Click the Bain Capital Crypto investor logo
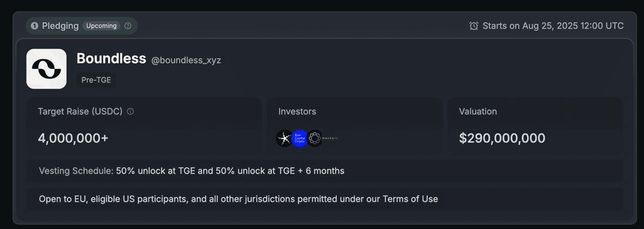 pyautogui.click(x=299, y=138)
